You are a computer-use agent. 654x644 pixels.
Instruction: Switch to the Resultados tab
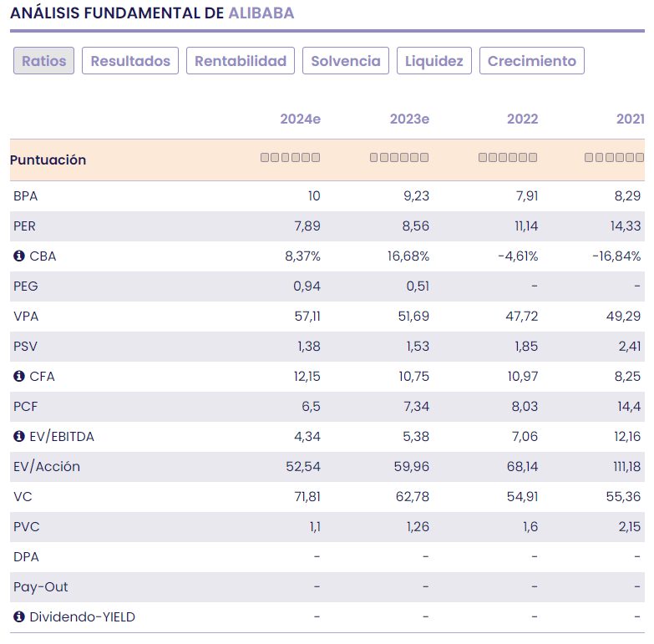130,61
